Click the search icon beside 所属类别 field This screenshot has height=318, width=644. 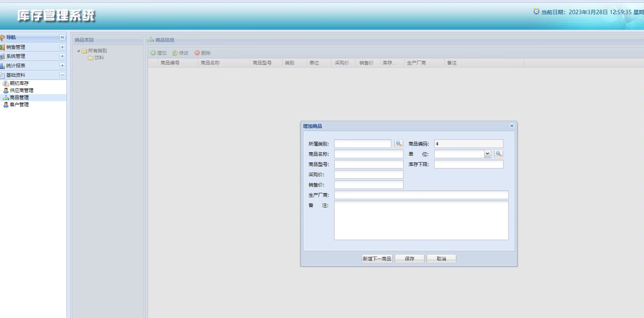coord(398,144)
